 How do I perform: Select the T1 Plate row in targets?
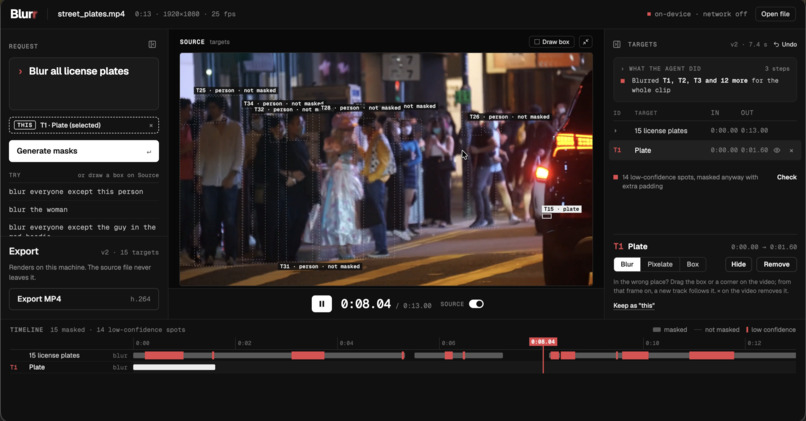point(704,151)
